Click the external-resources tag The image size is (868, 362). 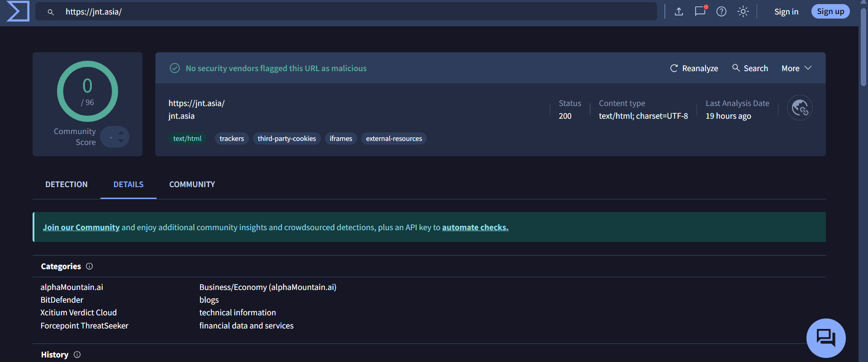pyautogui.click(x=394, y=139)
